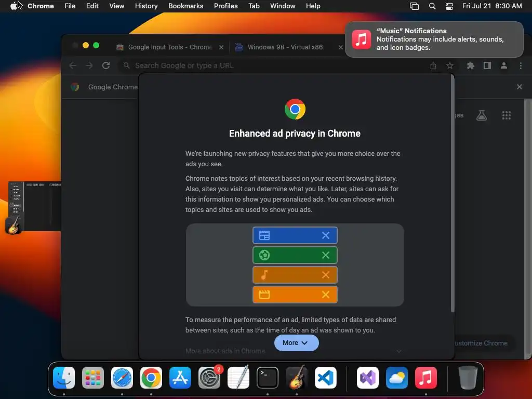Open the Chrome profile avatar icon
The height and width of the screenshot is (399, 532).
click(504, 65)
